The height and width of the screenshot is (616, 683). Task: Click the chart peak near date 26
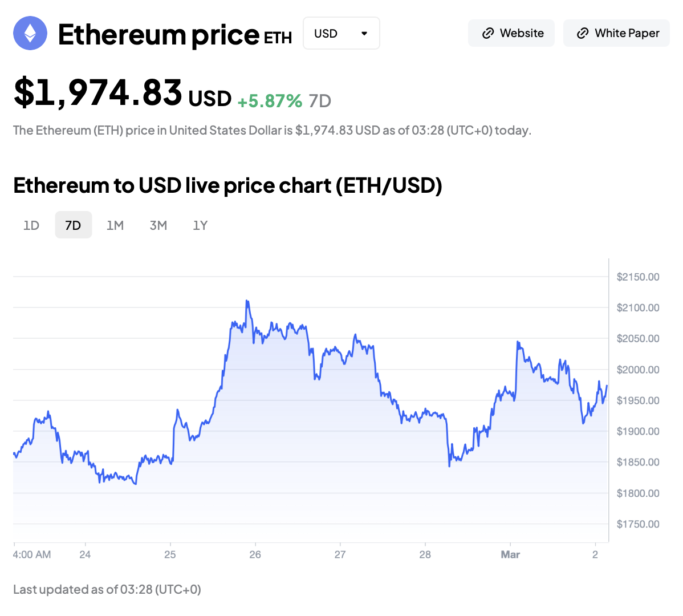(247, 301)
